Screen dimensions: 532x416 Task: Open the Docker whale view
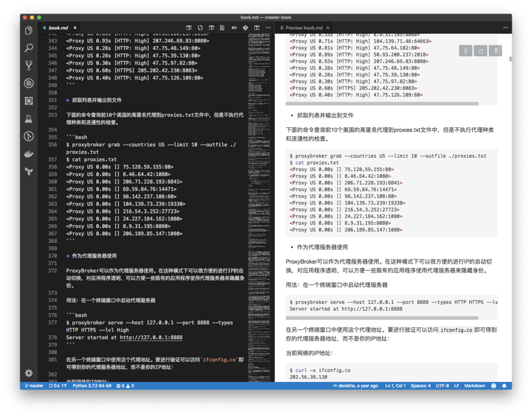click(29, 154)
